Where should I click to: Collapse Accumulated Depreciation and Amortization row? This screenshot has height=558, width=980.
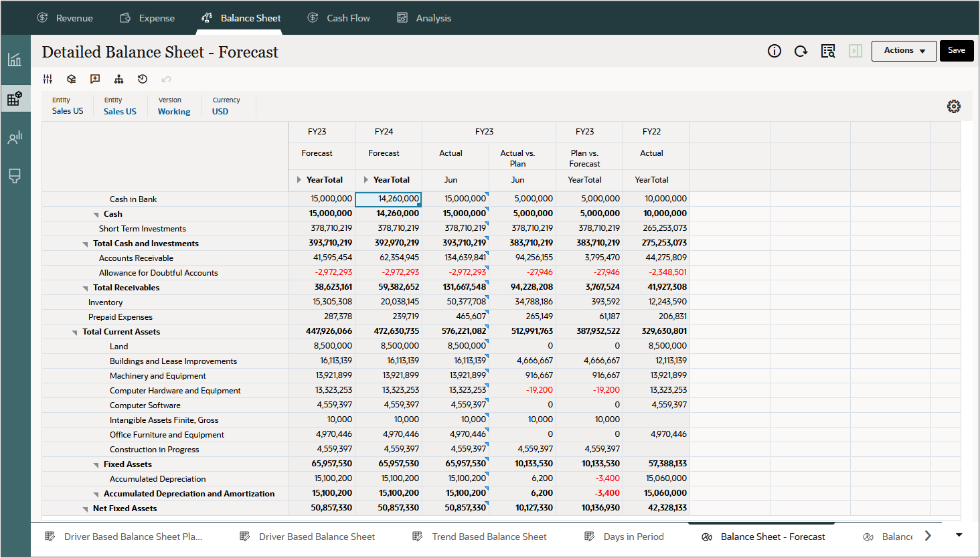[x=96, y=494]
